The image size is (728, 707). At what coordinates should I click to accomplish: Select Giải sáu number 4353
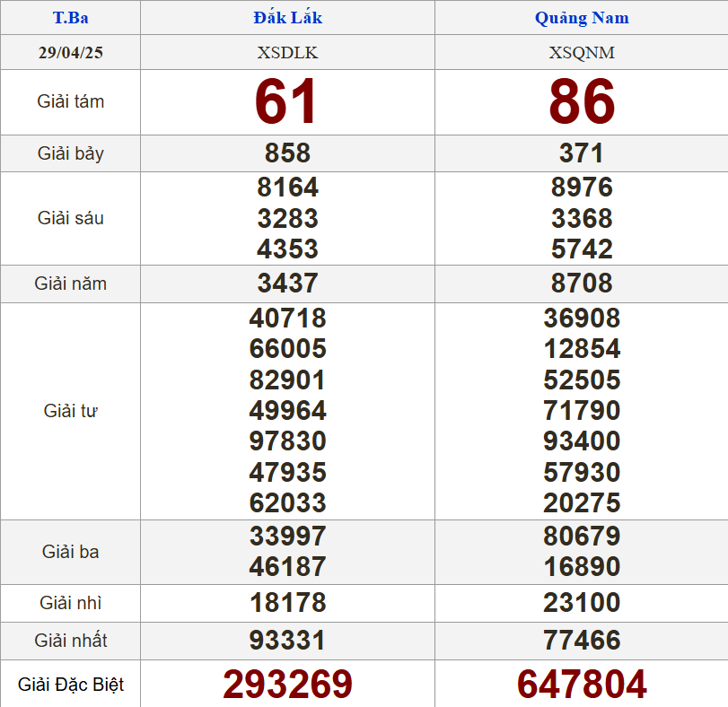(x=287, y=249)
